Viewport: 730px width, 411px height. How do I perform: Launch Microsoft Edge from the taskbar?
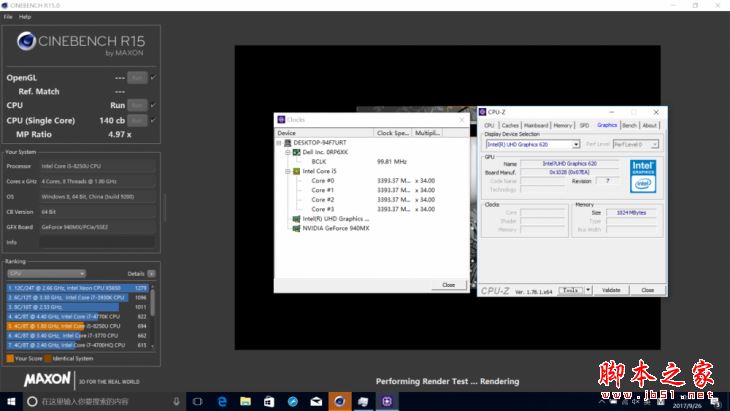(222, 401)
